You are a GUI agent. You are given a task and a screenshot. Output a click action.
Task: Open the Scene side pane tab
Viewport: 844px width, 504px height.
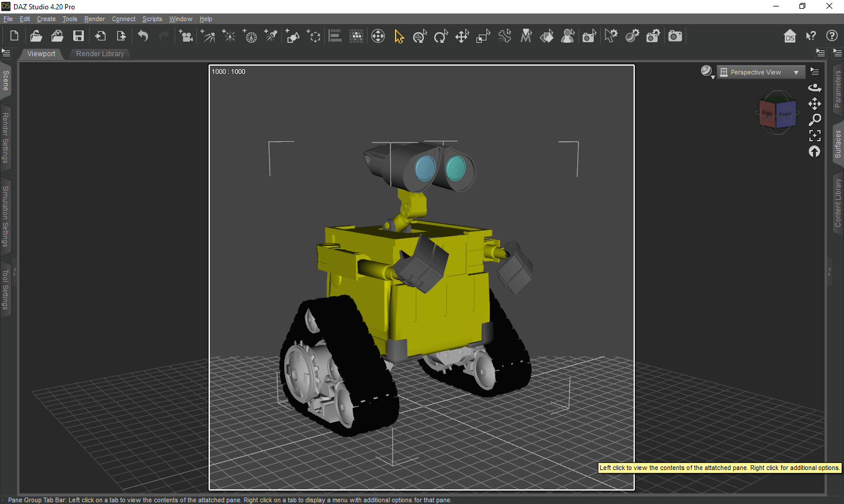tap(6, 80)
